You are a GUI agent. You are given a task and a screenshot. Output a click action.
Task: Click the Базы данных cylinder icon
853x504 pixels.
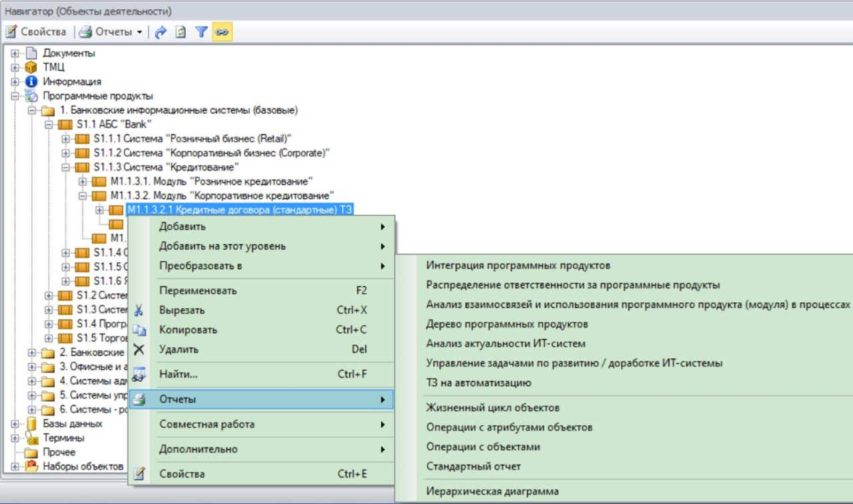click(31, 423)
